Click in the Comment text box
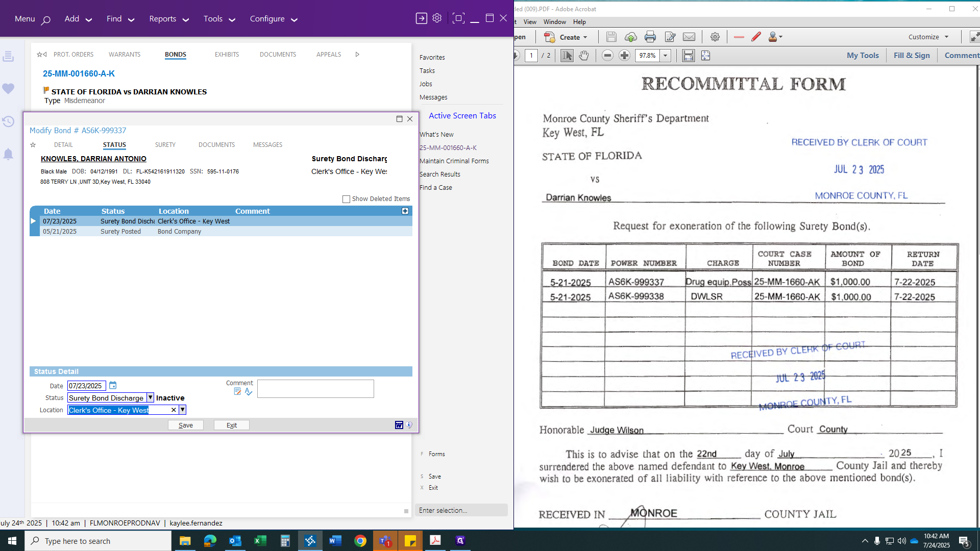 coord(315,389)
